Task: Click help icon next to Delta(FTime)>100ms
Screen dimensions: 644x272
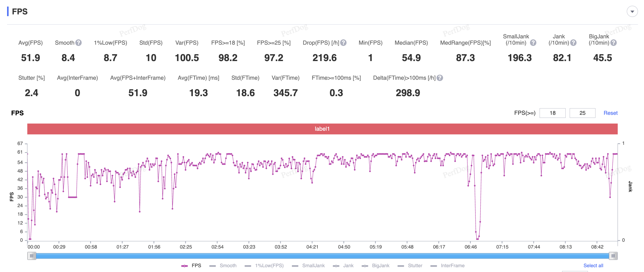Action: 440,78
